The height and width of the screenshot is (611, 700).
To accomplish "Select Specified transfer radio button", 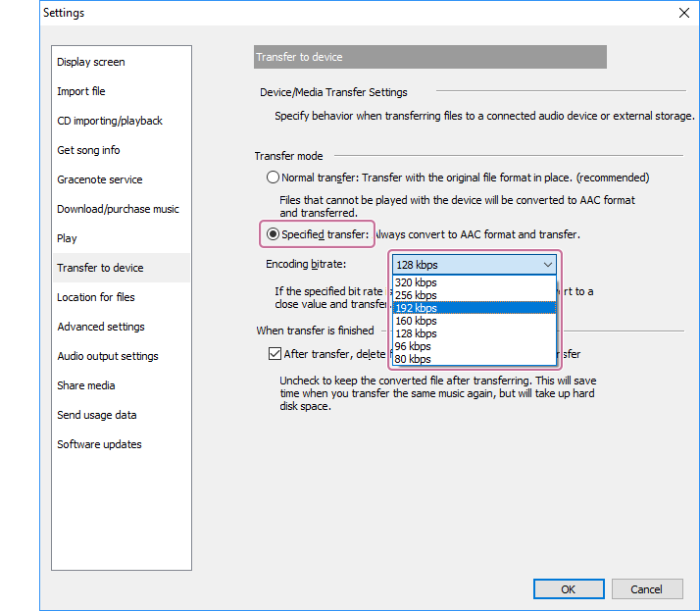I will (274, 234).
